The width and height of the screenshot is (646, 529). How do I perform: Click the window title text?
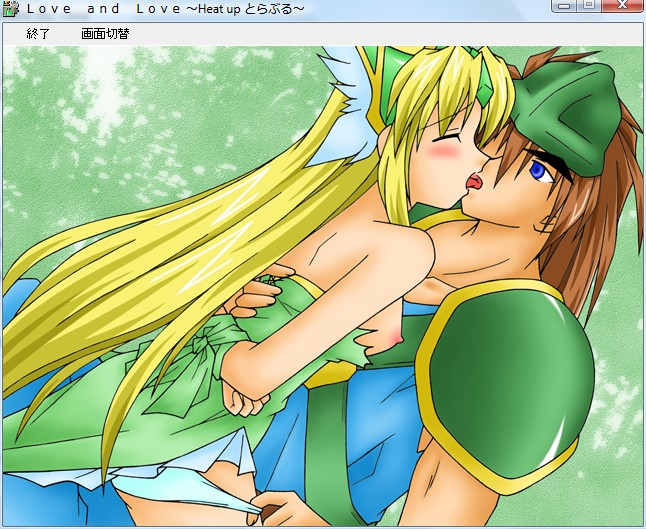165,9
